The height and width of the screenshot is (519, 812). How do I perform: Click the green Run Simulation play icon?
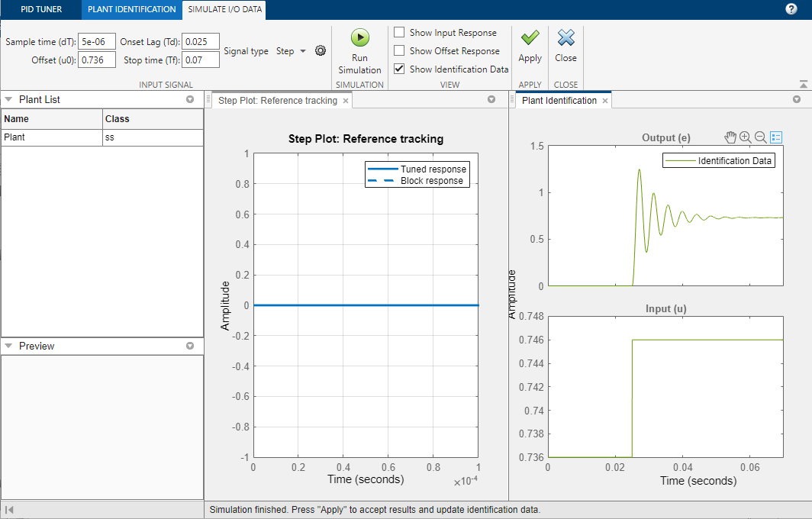(x=360, y=37)
